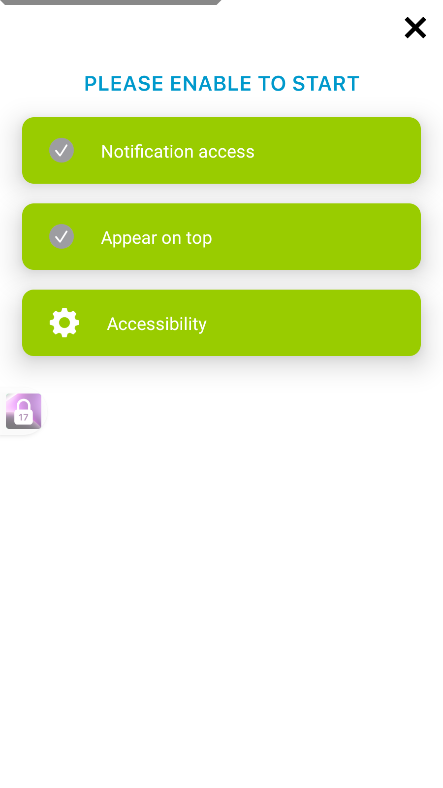The width and height of the screenshot is (443, 788).
Task: Open the Appear on top permission row
Action: pos(222,236)
